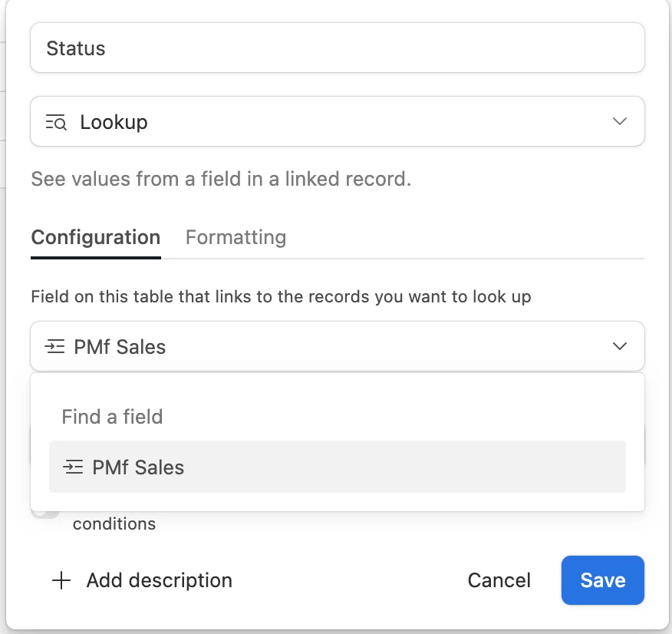672x634 pixels.
Task: Click the 'Find a field' search box
Action: coord(337,417)
